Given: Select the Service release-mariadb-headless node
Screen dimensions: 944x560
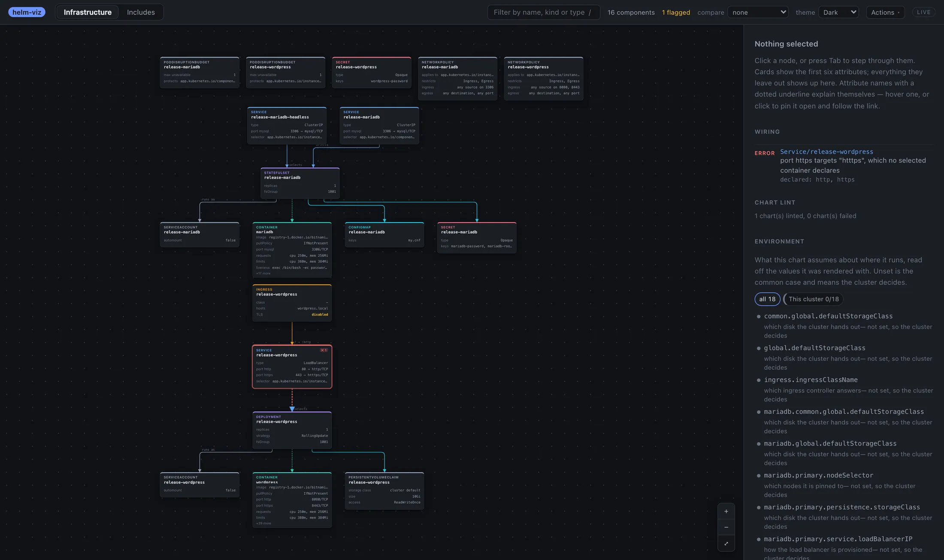Looking at the screenshot, I should [x=287, y=126].
